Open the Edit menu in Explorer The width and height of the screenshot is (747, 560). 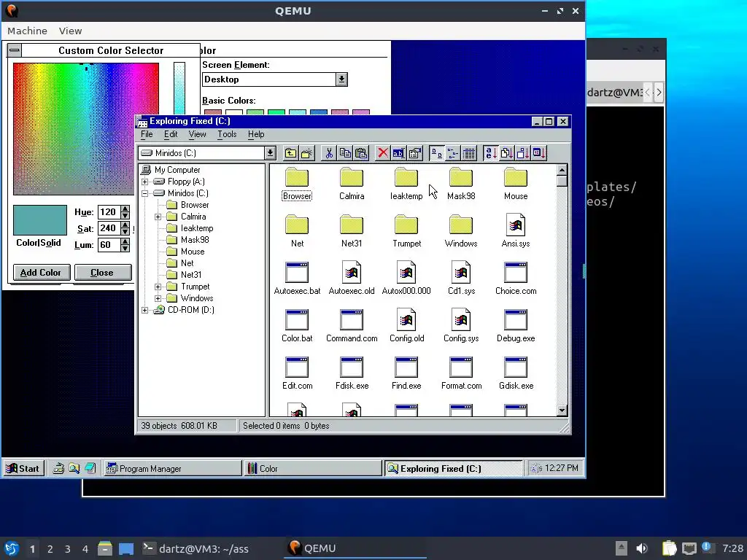[x=171, y=134]
